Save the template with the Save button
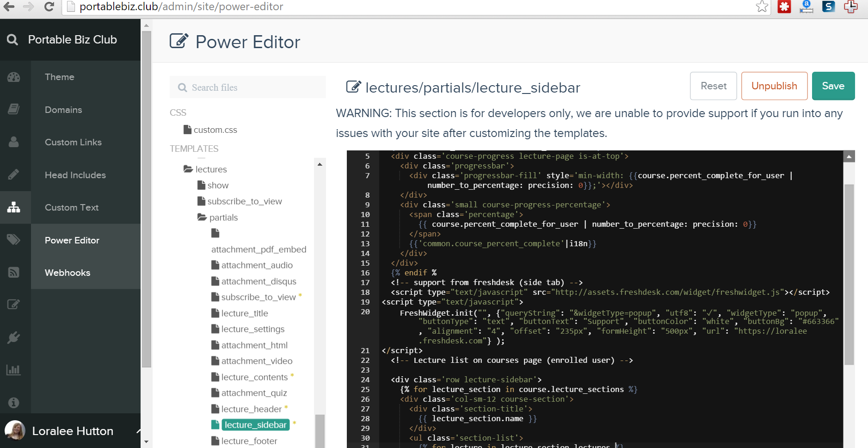Viewport: 868px width, 448px height. 833,86
